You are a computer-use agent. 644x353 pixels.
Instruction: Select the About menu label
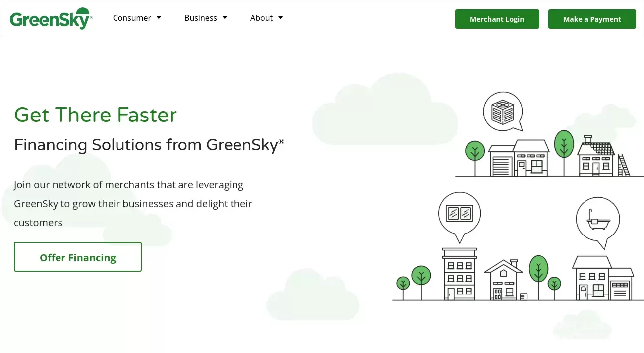261,18
